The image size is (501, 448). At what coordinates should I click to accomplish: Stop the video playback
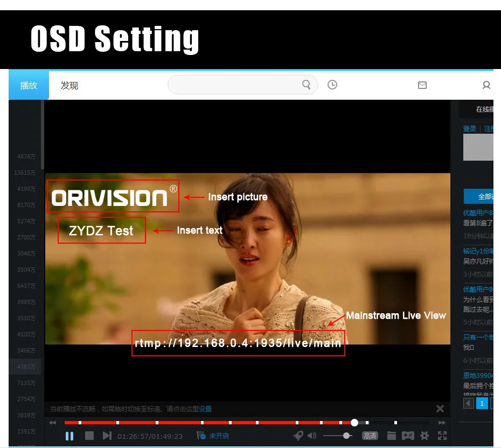(x=89, y=436)
